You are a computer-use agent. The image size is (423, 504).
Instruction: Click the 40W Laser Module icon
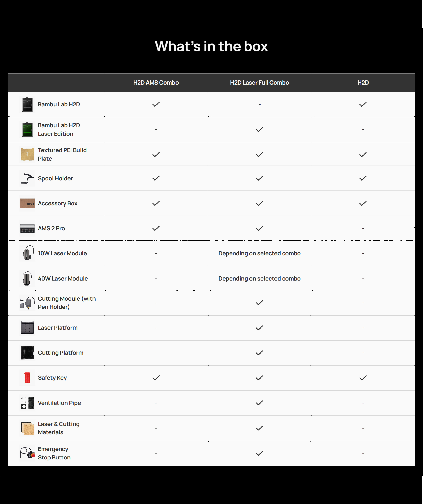pos(27,278)
